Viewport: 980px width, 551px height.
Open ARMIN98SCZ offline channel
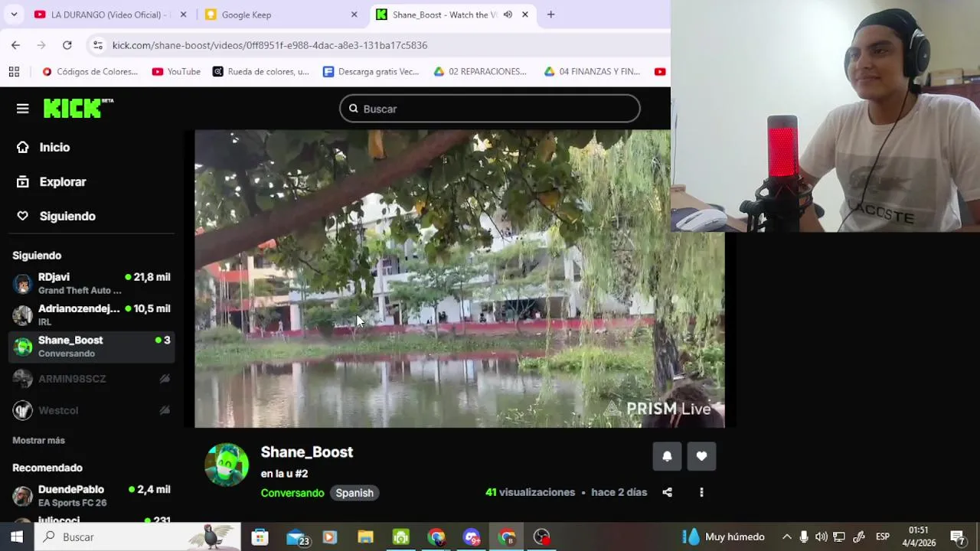91,379
